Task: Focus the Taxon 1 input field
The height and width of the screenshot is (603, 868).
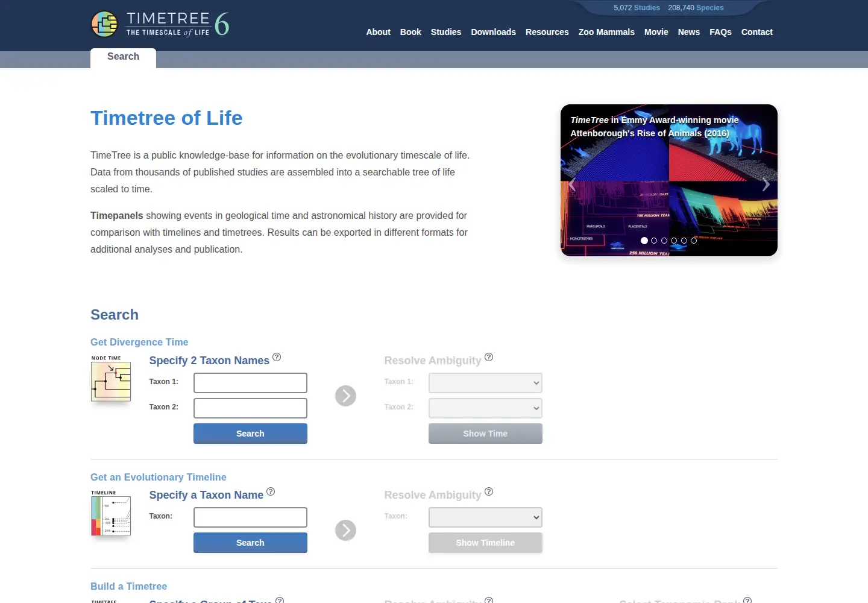Action: [250, 383]
